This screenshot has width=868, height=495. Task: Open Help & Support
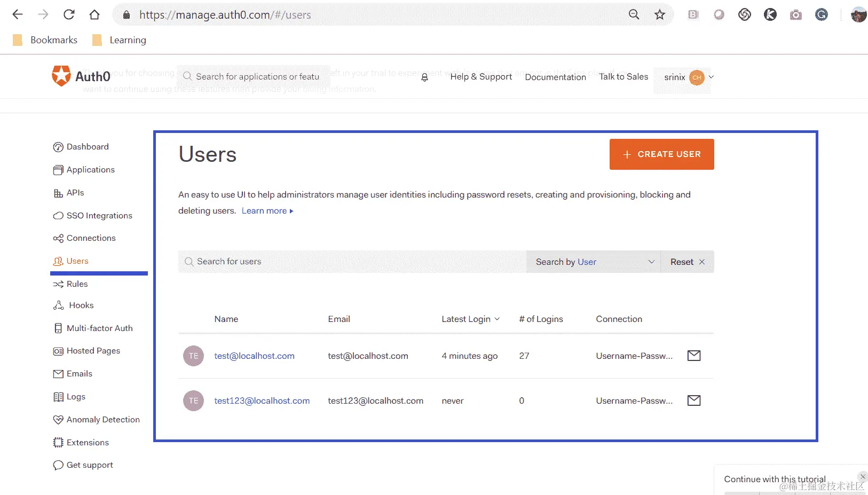coord(481,77)
